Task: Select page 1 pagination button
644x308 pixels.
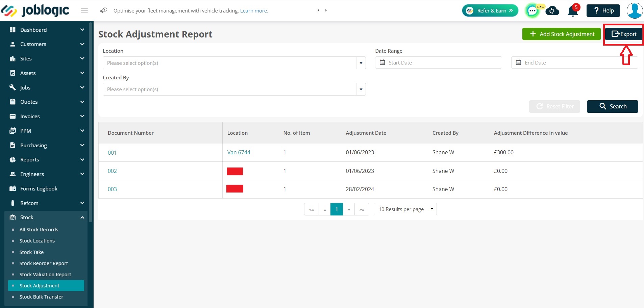Action: pyautogui.click(x=337, y=209)
